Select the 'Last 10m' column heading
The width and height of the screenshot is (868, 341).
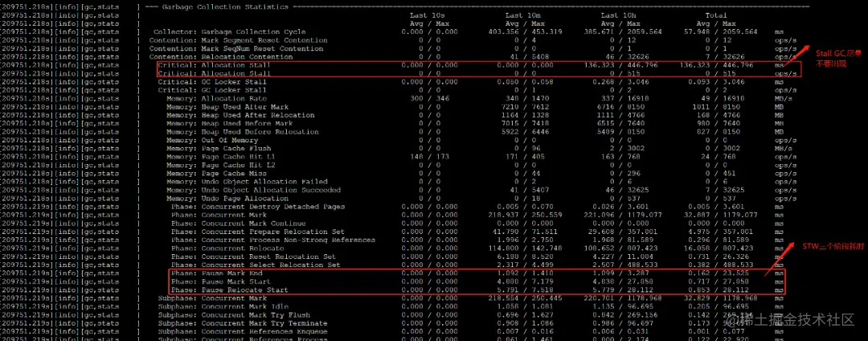pyautogui.click(x=523, y=15)
